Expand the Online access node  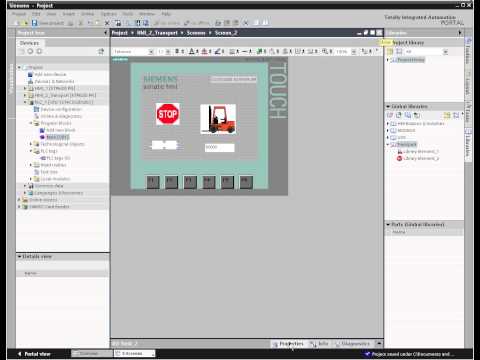click(x=19, y=200)
